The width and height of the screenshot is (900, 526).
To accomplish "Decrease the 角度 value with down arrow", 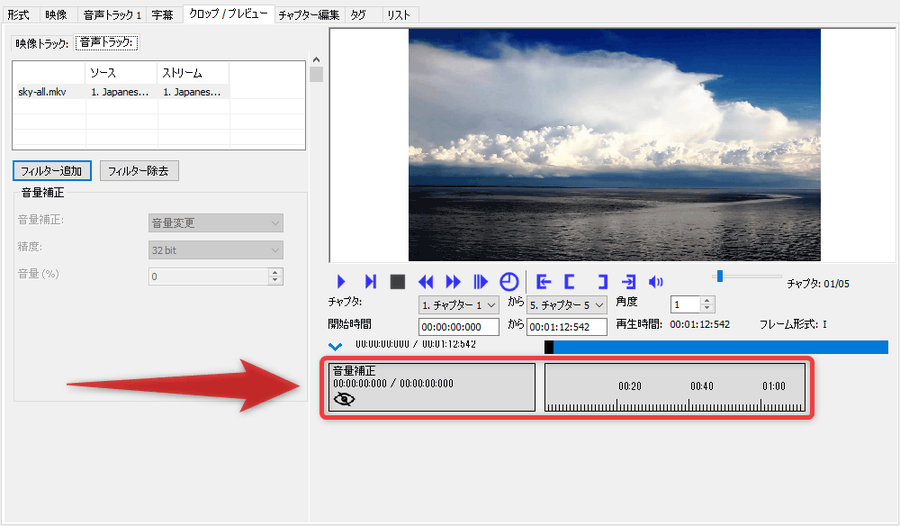I will (x=707, y=308).
